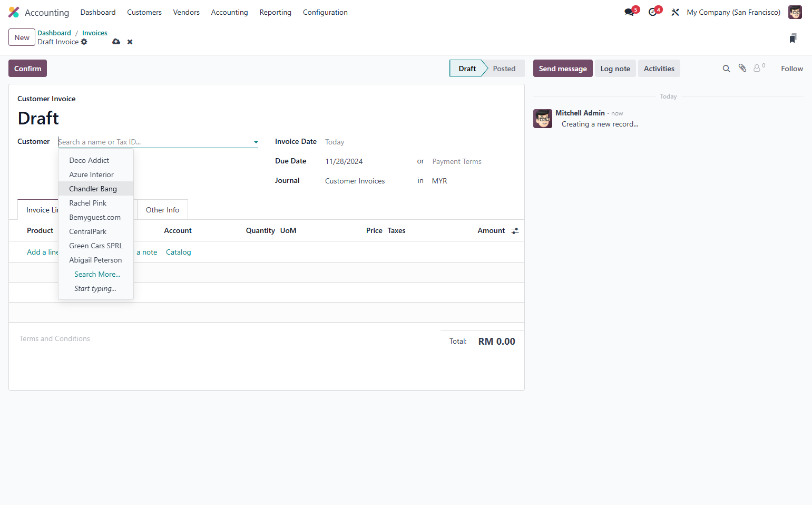Open the Customer Invoices journal dropdown
Image resolution: width=812 pixels, height=505 pixels.
click(368, 181)
